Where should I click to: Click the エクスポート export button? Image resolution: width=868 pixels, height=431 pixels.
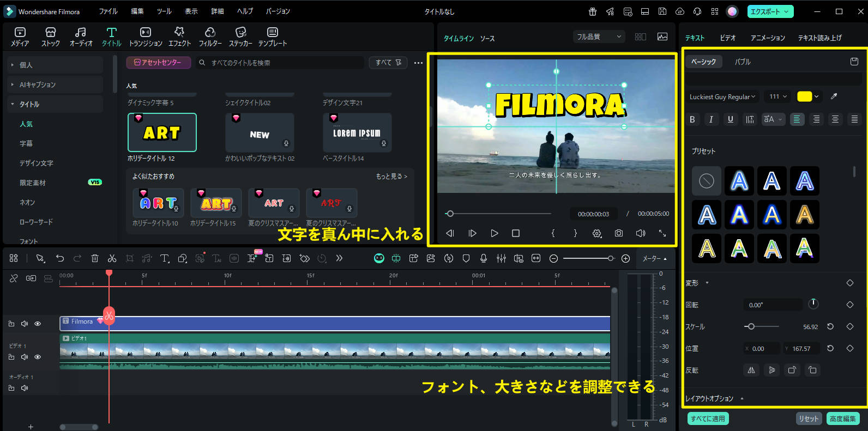770,11
